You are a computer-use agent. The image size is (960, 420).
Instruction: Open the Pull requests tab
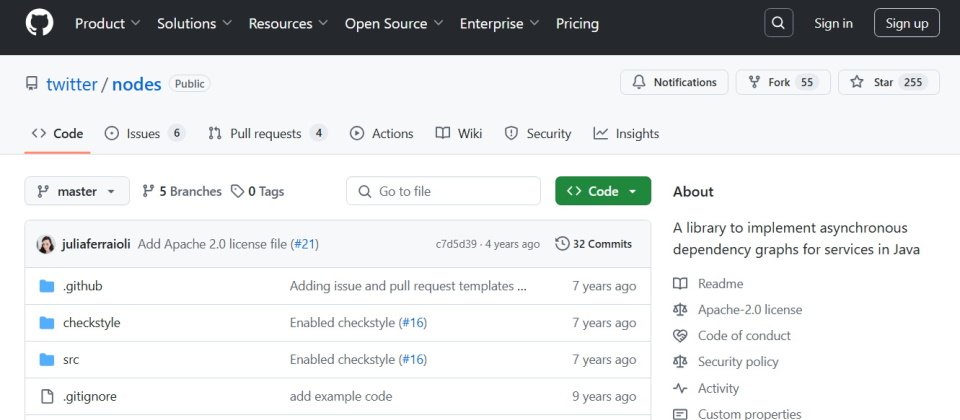268,133
